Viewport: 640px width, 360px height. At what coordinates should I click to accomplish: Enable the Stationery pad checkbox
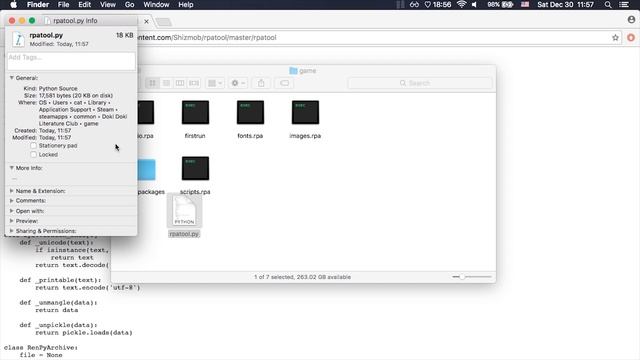pos(33,146)
